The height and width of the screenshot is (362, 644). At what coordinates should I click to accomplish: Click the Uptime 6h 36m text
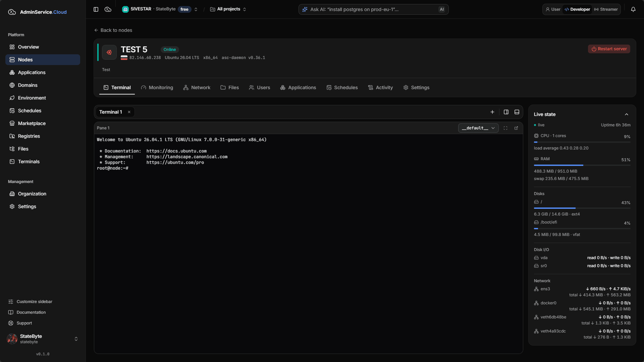pyautogui.click(x=616, y=125)
